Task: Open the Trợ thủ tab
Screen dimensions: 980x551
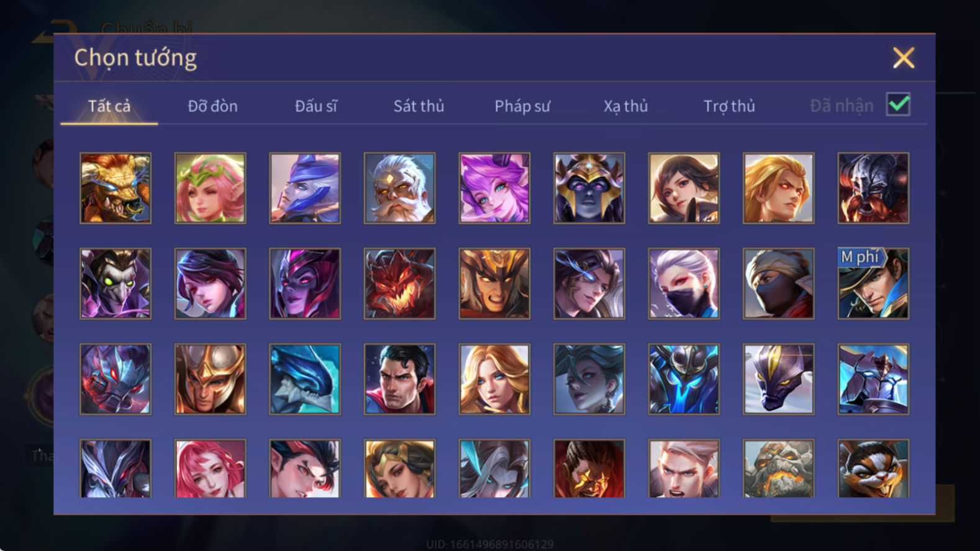Action: [729, 106]
